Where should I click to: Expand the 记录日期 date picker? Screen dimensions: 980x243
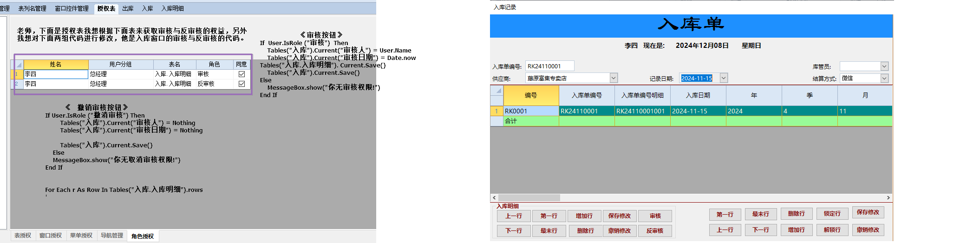(x=723, y=78)
